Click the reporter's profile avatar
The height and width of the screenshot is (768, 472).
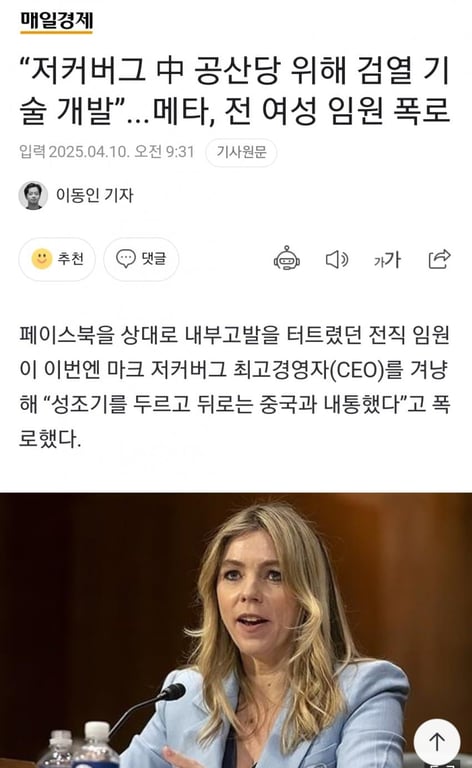tap(33, 195)
